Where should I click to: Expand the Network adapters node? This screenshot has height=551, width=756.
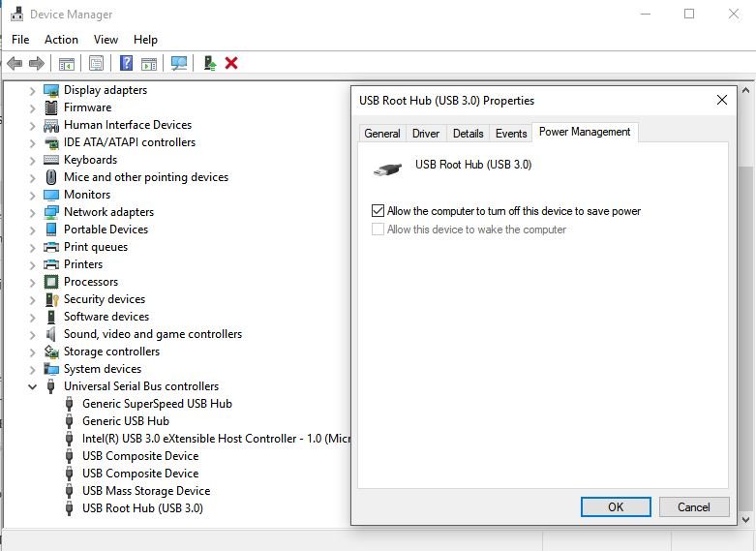pos(32,213)
